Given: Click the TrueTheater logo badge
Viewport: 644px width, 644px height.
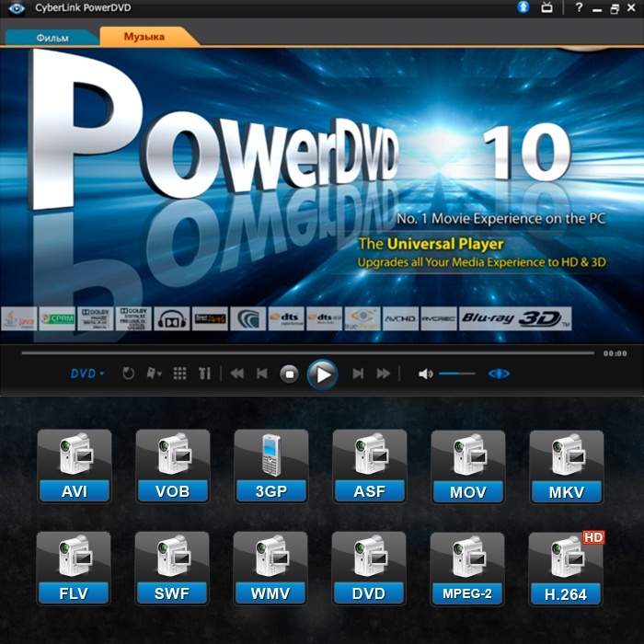Looking at the screenshot, I should (362, 318).
